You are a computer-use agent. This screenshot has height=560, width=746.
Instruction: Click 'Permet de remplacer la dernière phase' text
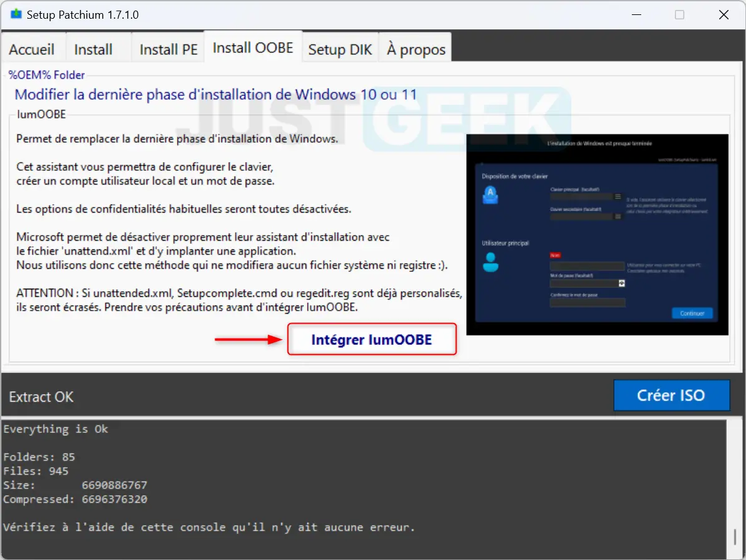177,139
